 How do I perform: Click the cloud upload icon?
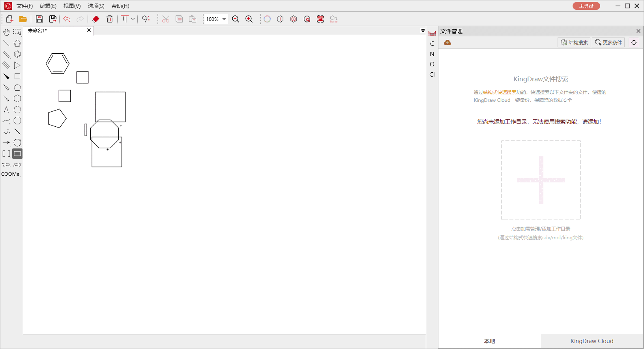coord(447,43)
